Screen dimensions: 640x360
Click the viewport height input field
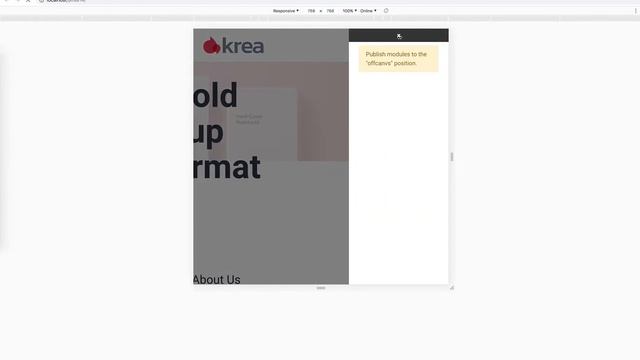[x=330, y=11]
